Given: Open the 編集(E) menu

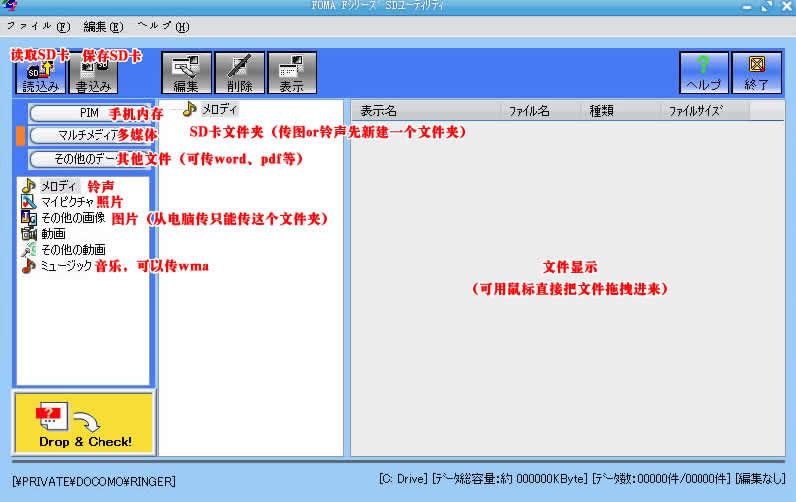Looking at the screenshot, I should pyautogui.click(x=103, y=25).
